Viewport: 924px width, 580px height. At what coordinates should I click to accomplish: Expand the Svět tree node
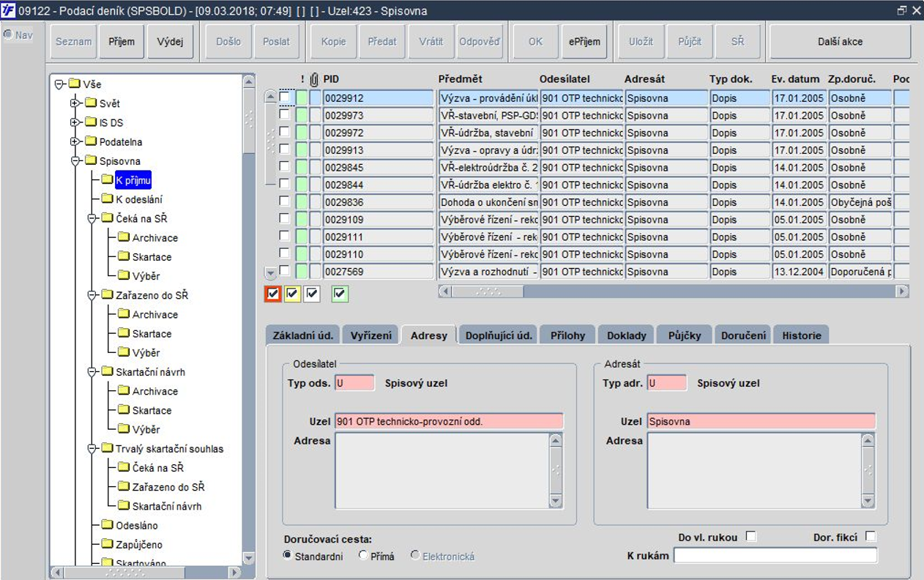[x=75, y=103]
